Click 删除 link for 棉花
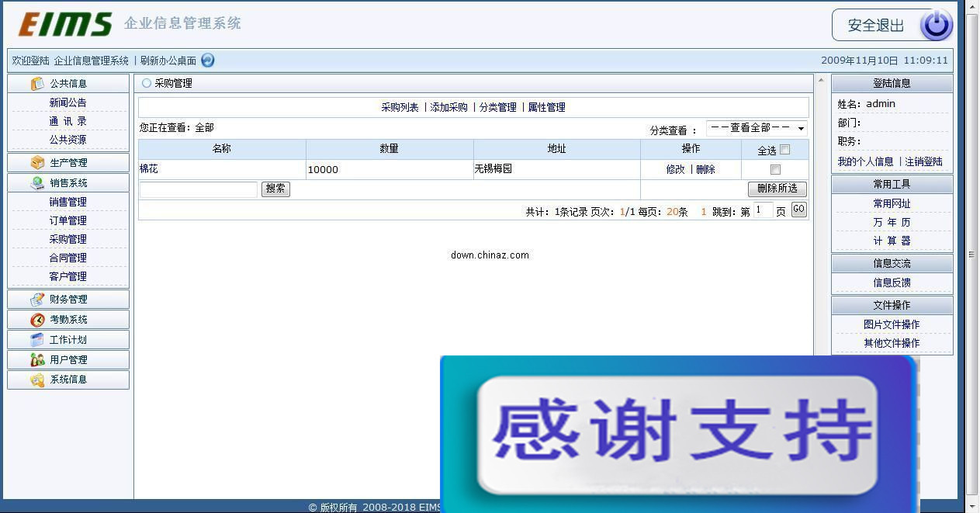The image size is (980, 513). pos(705,169)
